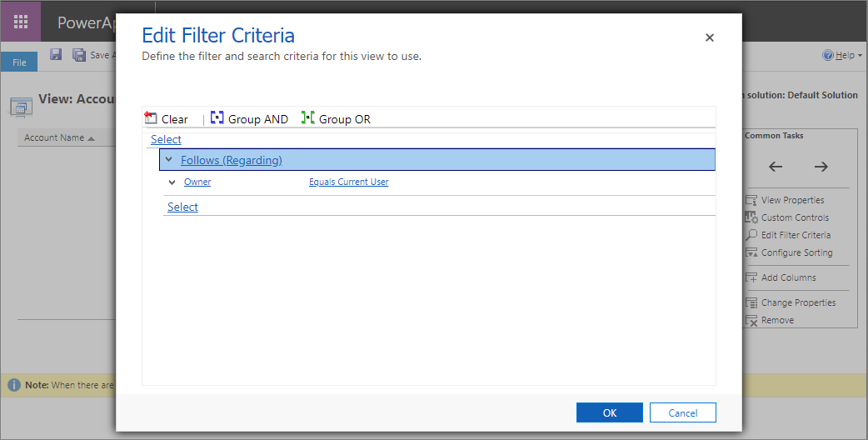Click the Owner field link
This screenshot has height=440, width=868.
pyautogui.click(x=197, y=182)
